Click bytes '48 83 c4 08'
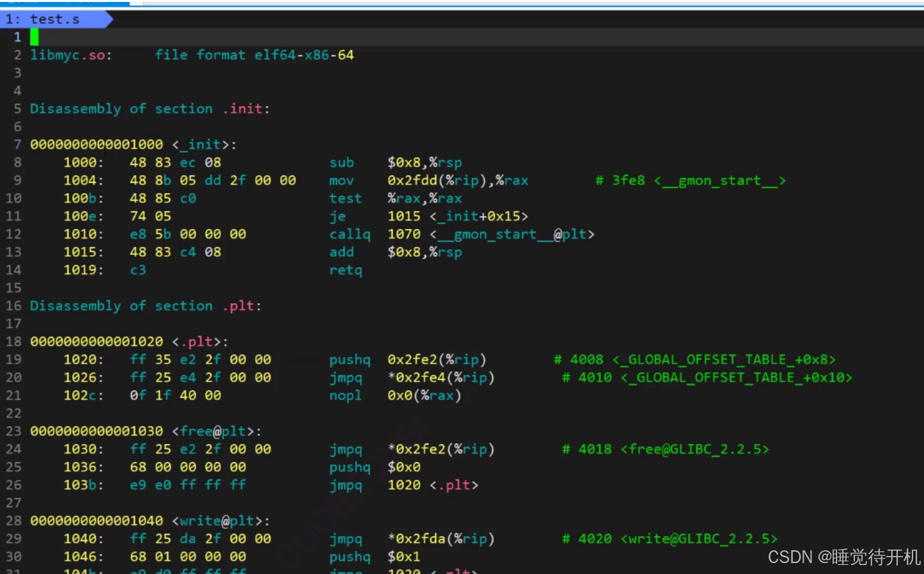Viewport: 924px width, 574px height. 175,252
